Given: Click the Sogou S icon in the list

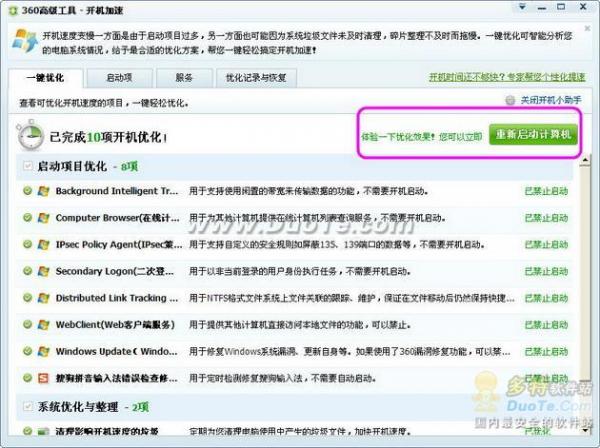Looking at the screenshot, I should tap(43, 378).
